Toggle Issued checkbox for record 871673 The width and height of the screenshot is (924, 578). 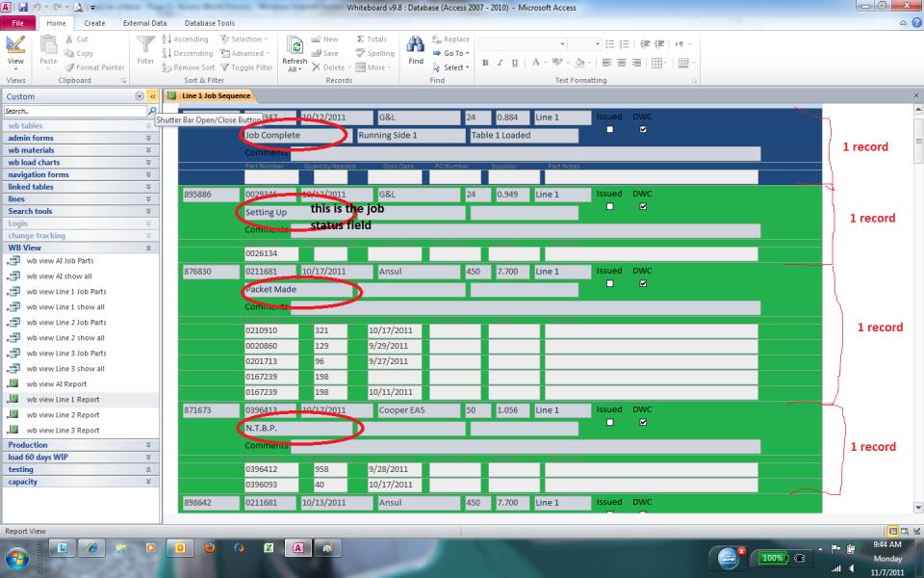610,422
